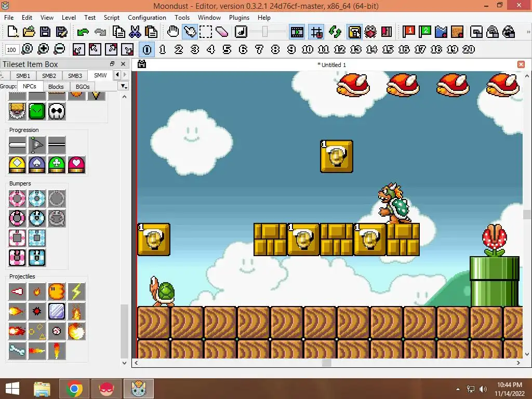
Task: Click the Save As floppy with pencil icon
Action: [61, 32]
